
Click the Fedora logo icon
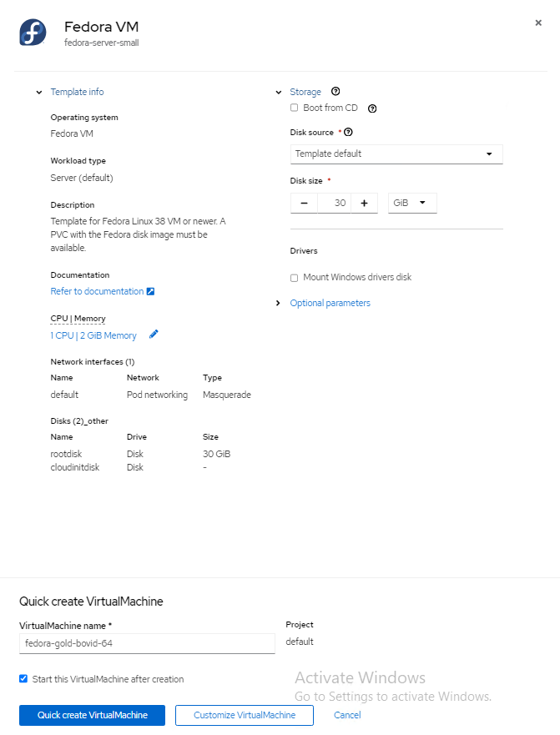point(33,32)
